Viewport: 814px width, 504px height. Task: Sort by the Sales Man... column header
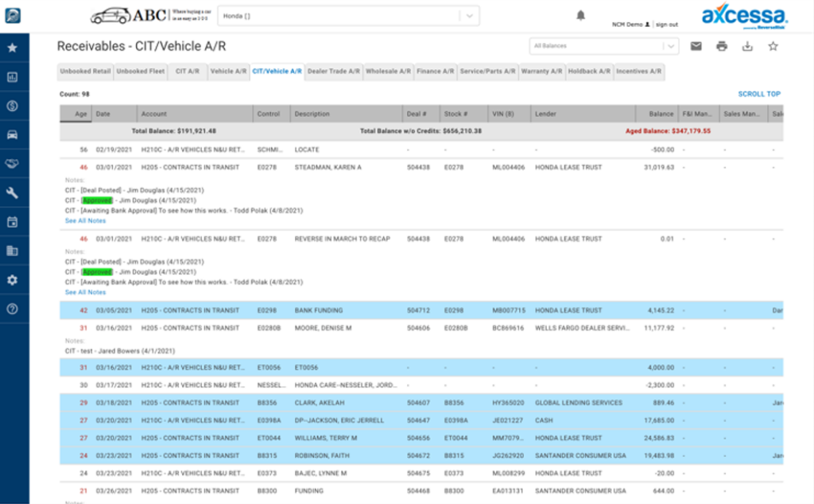(x=743, y=114)
